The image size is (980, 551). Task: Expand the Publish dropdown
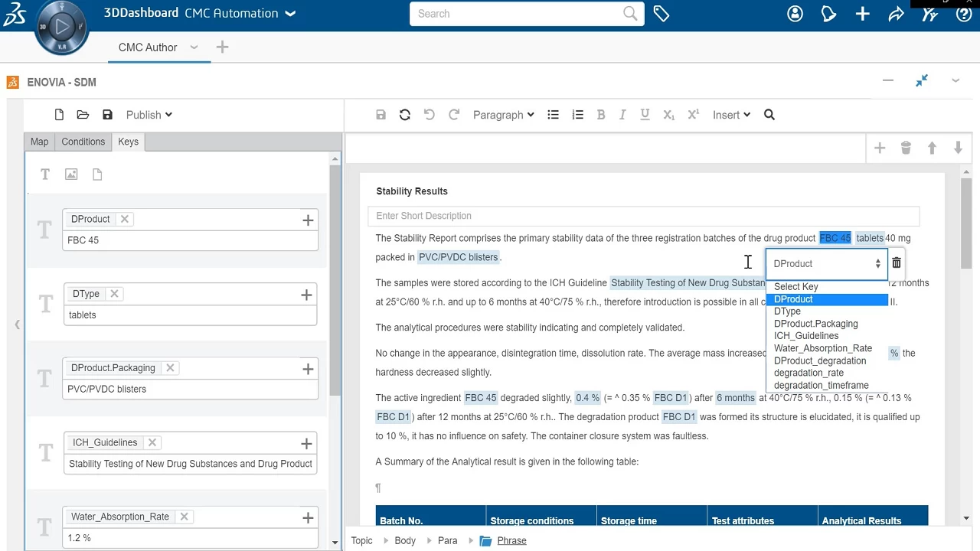coord(149,115)
